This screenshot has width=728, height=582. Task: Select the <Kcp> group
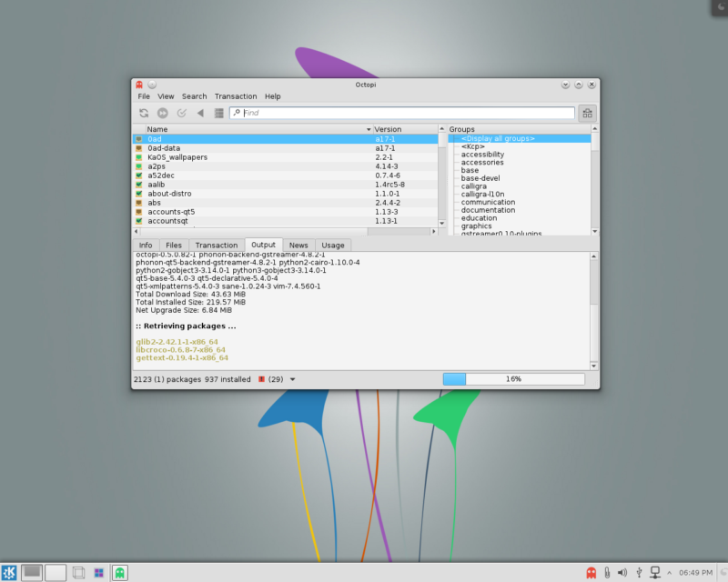pos(472,146)
